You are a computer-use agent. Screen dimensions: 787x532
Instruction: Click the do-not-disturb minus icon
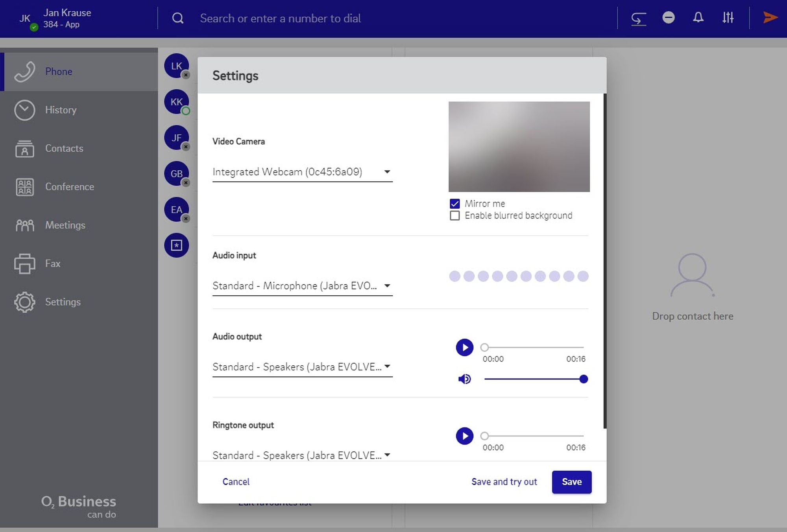(x=668, y=18)
